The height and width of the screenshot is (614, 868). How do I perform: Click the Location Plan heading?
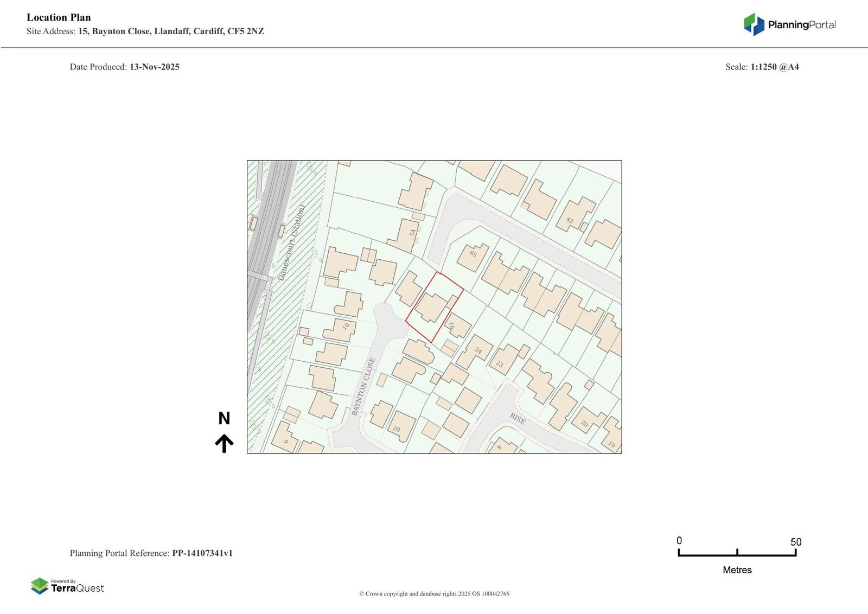59,17
